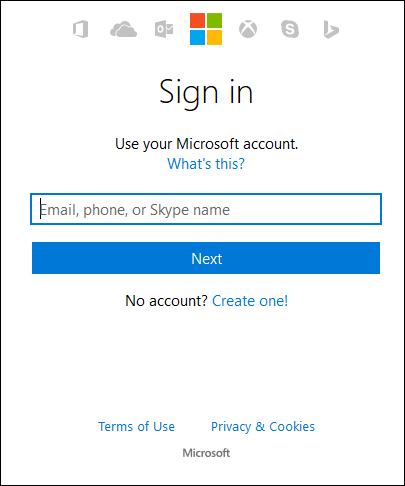Click the Xbox logo icon
405x486 pixels.
(248, 29)
